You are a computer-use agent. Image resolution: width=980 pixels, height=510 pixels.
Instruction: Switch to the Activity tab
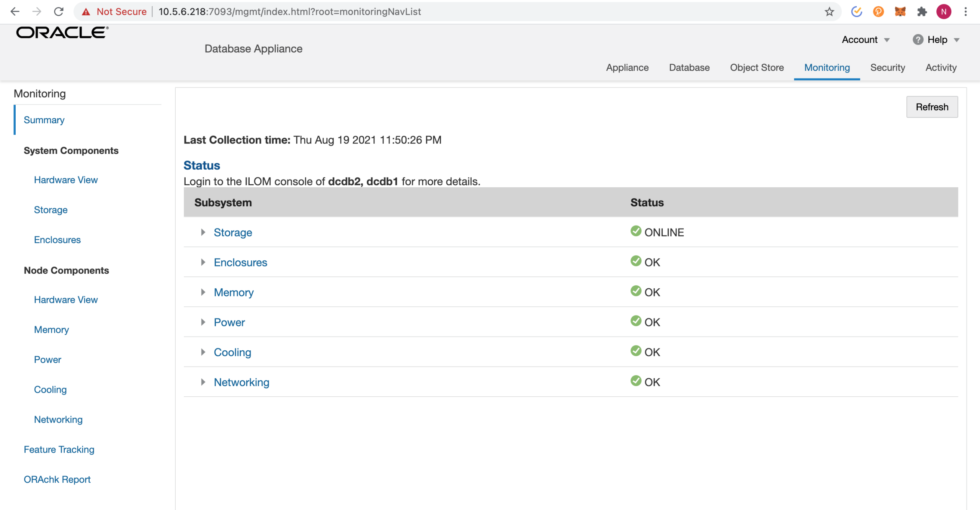941,67
